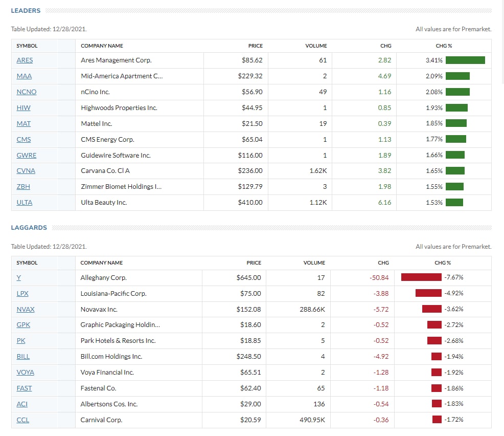Viewport: 504px width, 436px height.
Task: Open the VOYA ticker link
Action: 26,373
